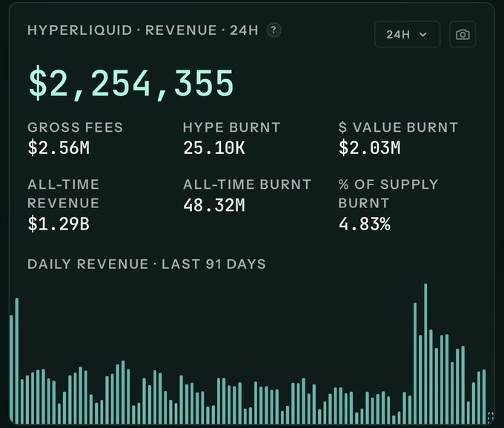
Task: Click the % of supply burnt 4.83%
Action: [365, 224]
